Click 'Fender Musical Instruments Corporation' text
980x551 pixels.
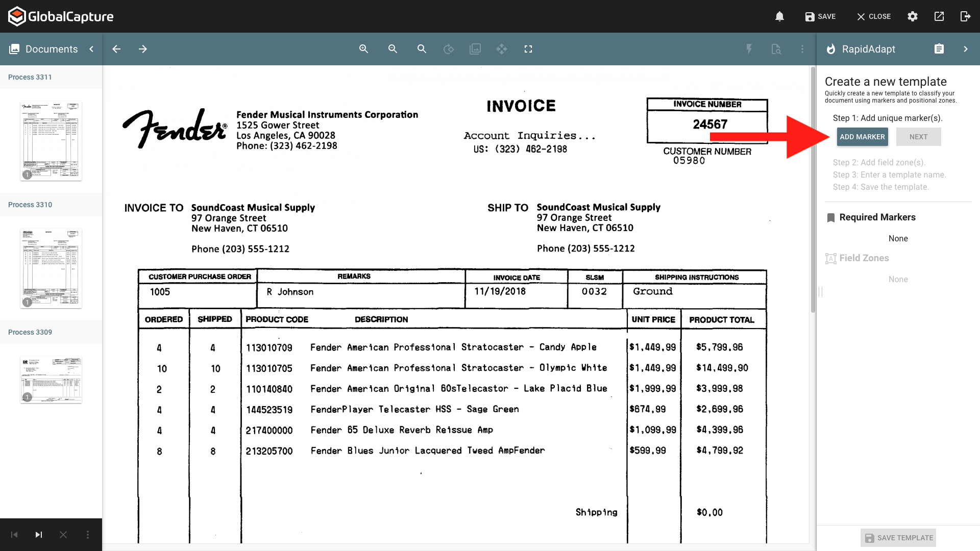327,115
